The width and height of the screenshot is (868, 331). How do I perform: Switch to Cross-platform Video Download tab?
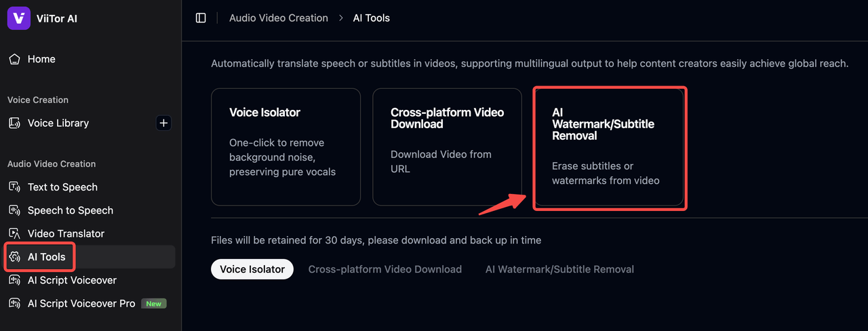click(x=384, y=269)
